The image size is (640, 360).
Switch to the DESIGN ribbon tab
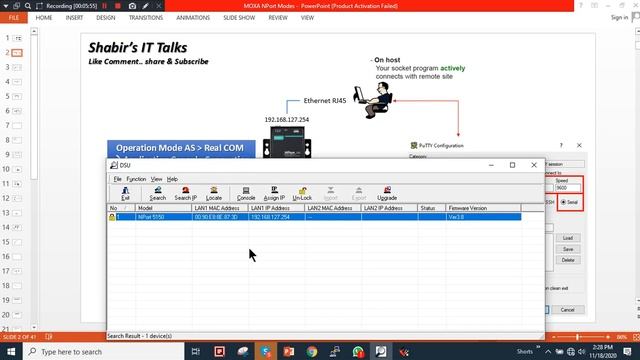(106, 18)
